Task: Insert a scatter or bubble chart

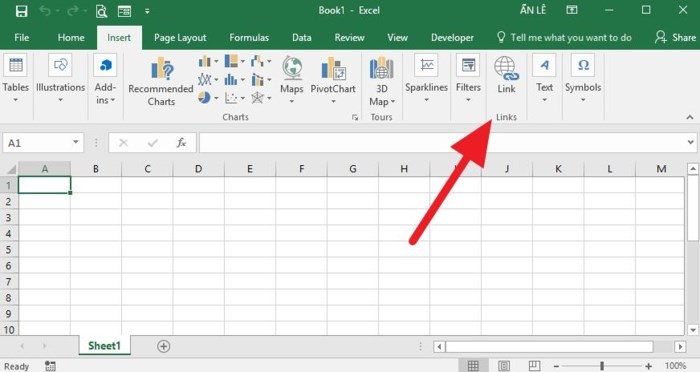Action: (x=231, y=97)
